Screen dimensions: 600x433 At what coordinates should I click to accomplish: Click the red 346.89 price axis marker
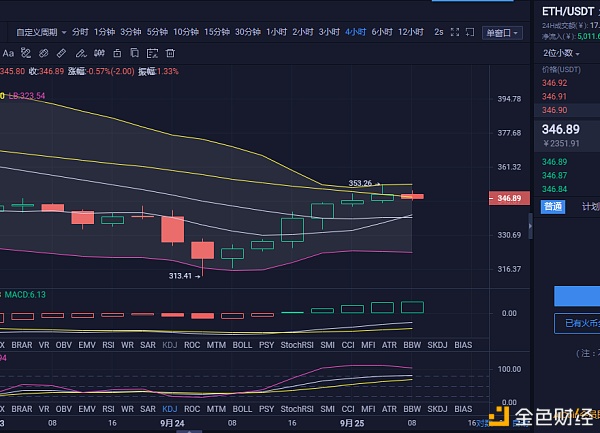[x=509, y=198]
